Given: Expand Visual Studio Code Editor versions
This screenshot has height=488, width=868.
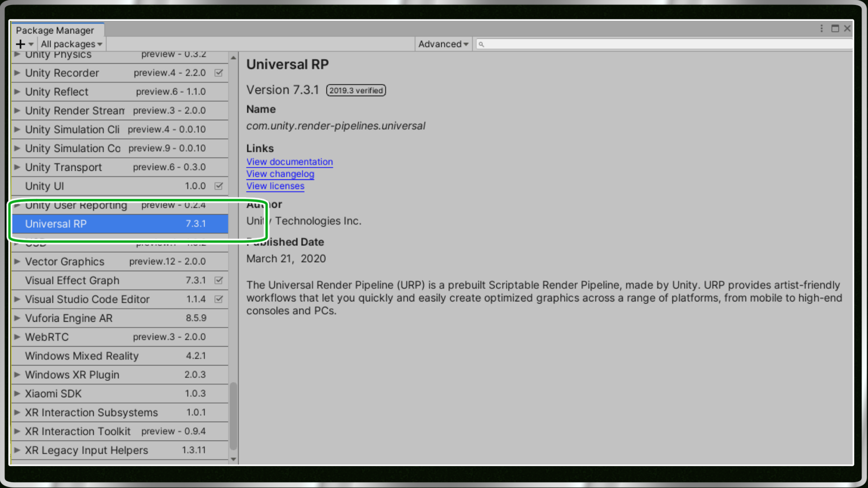Looking at the screenshot, I should coord(17,299).
